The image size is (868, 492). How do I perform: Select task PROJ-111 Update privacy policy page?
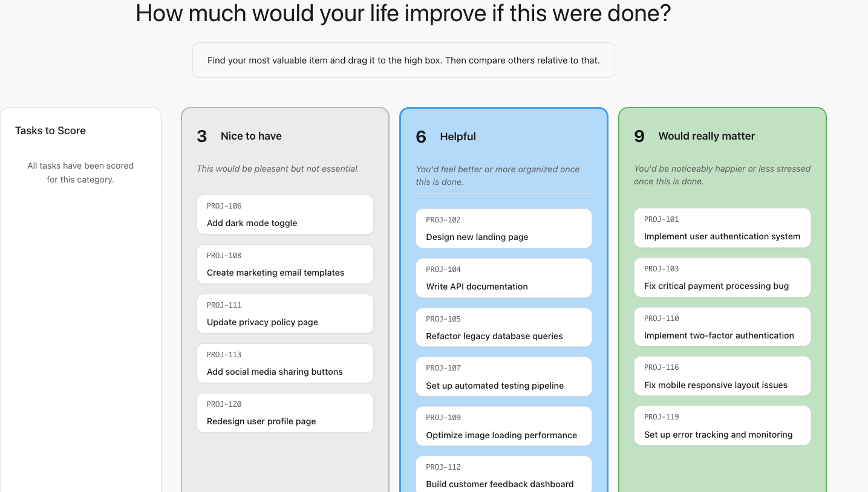click(285, 314)
